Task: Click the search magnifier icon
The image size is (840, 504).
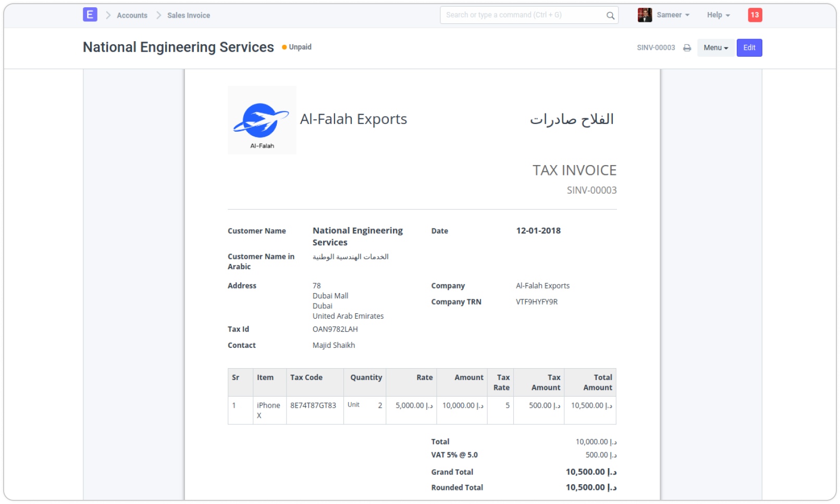Action: [x=610, y=16]
